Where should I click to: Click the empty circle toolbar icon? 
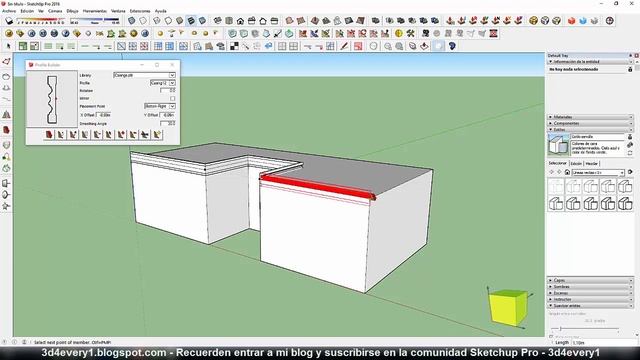click(373, 46)
